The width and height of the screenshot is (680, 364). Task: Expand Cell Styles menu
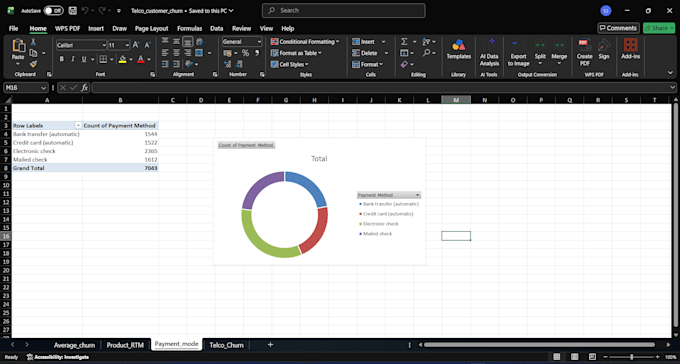coord(289,64)
